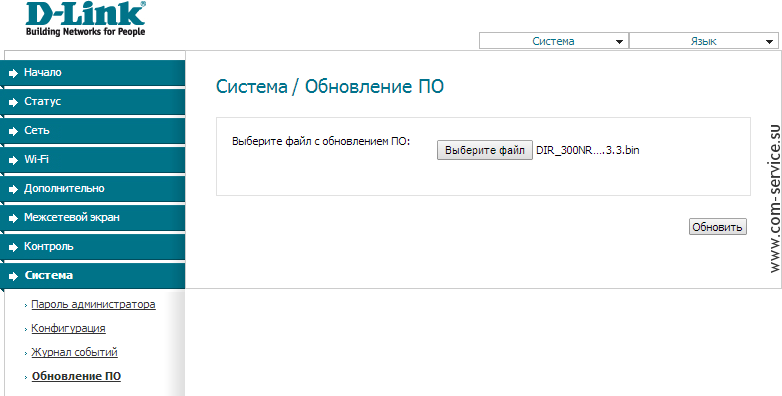The image size is (782, 396).
Task: Click the Обновить button
Action: click(x=718, y=227)
